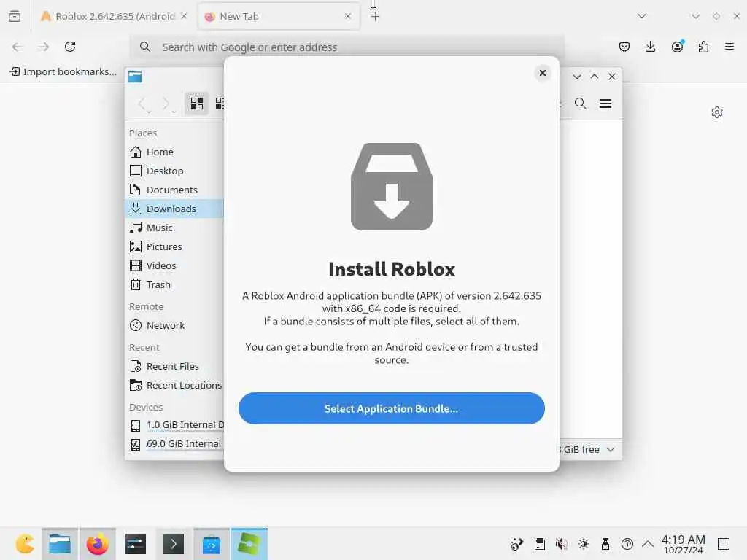Open Pocket save icon in browser toolbar
The height and width of the screenshot is (560, 747).
point(624,47)
